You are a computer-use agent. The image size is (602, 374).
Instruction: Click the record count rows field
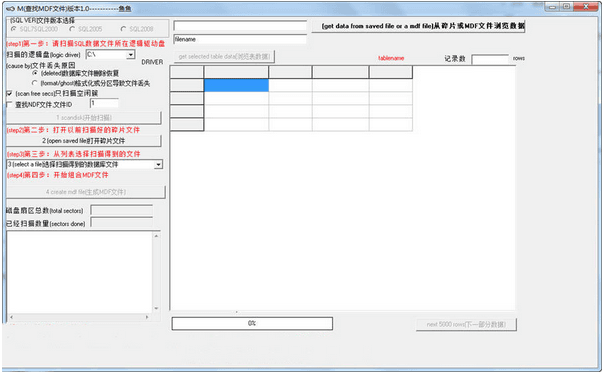pyautogui.click(x=490, y=59)
